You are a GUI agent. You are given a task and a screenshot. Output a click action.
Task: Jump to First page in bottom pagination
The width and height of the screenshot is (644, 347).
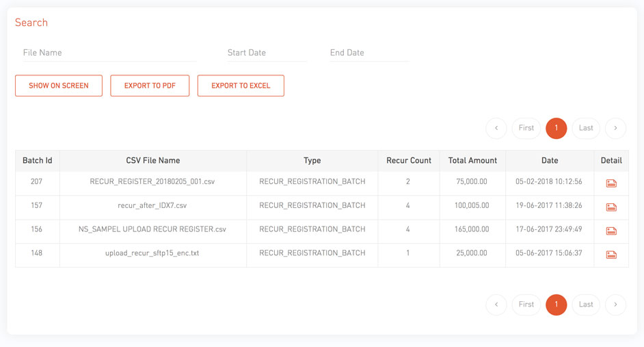pyautogui.click(x=526, y=305)
